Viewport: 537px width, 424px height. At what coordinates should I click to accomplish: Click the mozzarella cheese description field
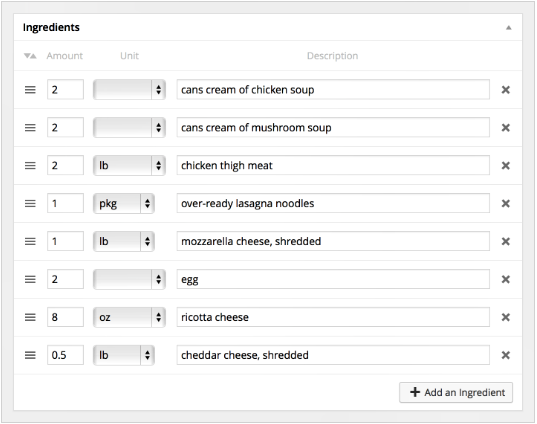(333, 241)
